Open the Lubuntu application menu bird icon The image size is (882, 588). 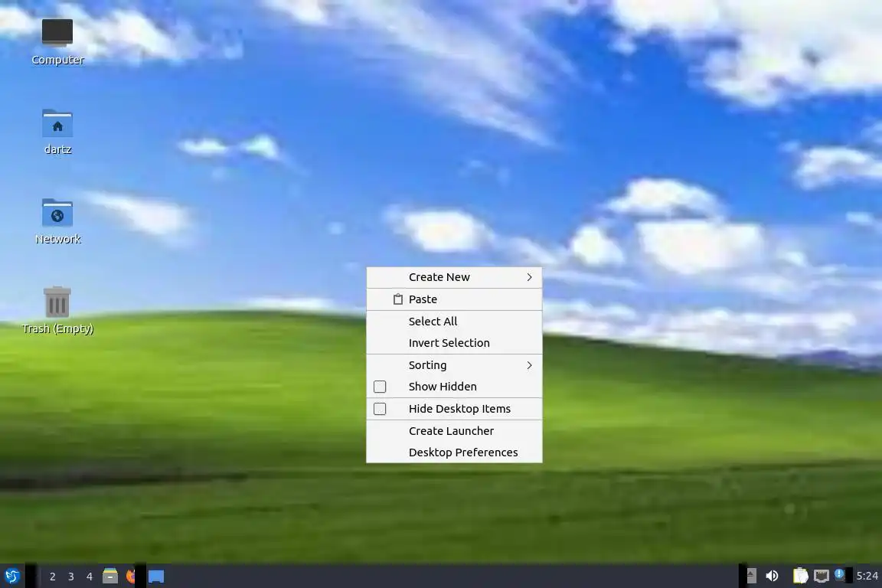click(x=11, y=576)
